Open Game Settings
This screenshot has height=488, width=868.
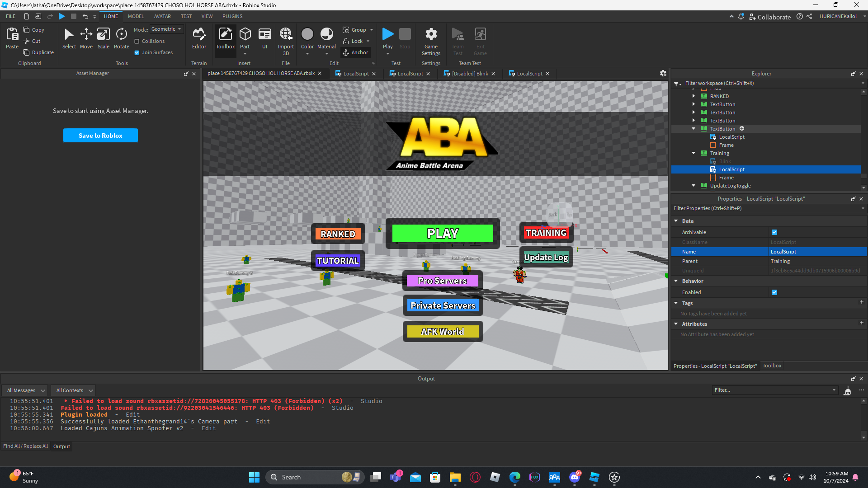pos(431,41)
